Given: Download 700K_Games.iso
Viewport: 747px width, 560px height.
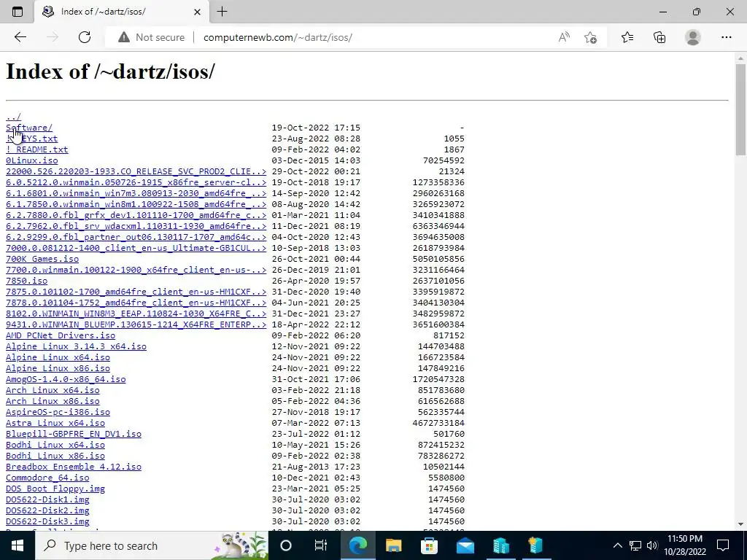Looking at the screenshot, I should pyautogui.click(x=42, y=259).
